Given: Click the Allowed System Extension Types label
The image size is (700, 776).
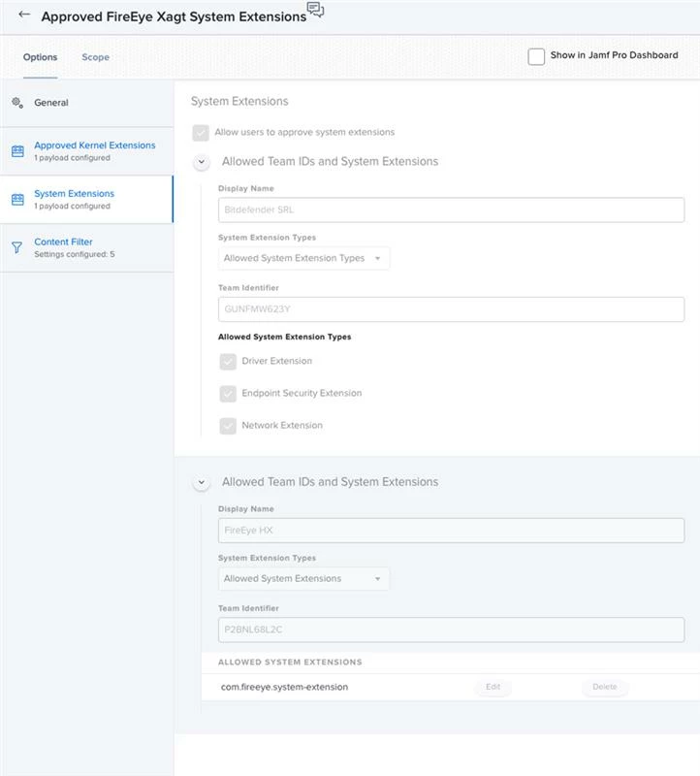Looking at the screenshot, I should pyautogui.click(x=284, y=337).
